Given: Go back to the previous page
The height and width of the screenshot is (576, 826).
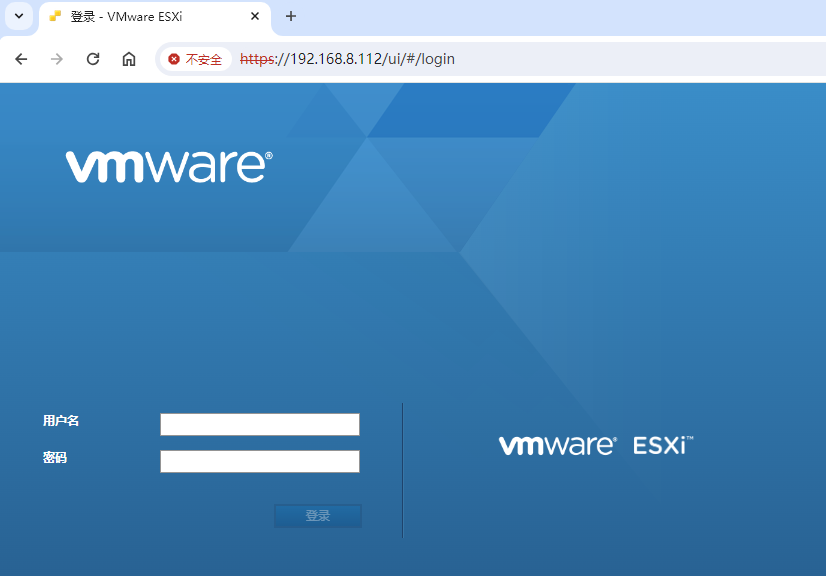Looking at the screenshot, I should (x=21, y=59).
